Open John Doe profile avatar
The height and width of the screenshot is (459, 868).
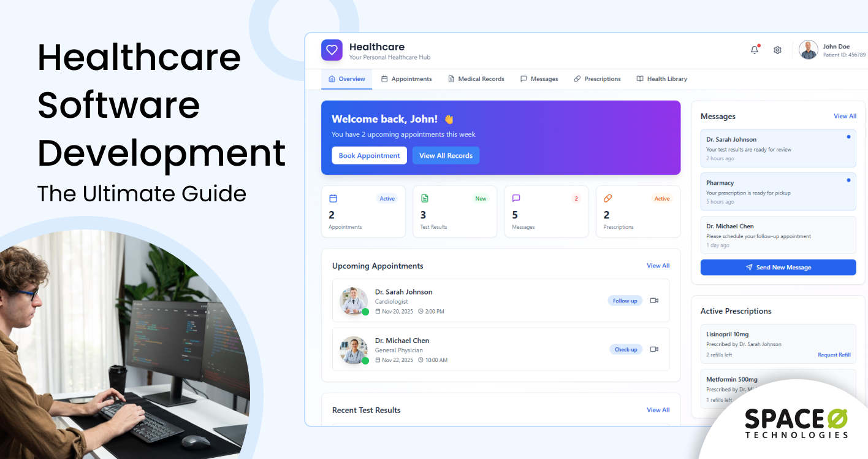pyautogui.click(x=809, y=50)
